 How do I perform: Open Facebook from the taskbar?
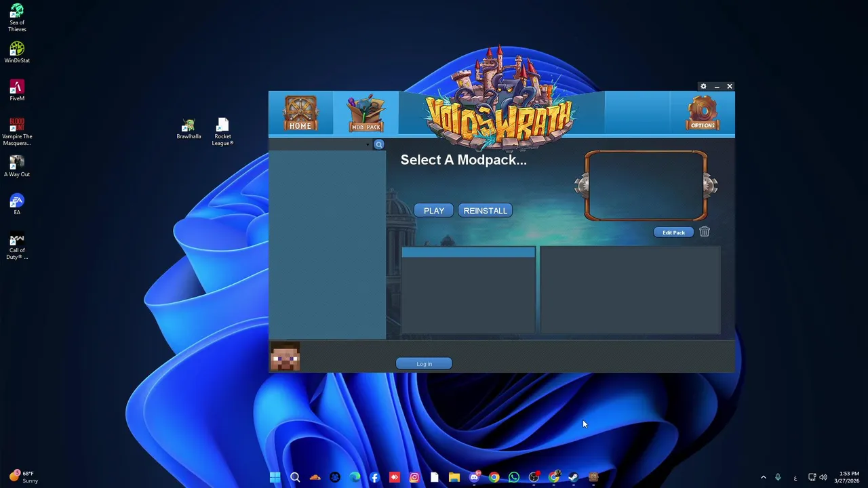click(x=374, y=478)
